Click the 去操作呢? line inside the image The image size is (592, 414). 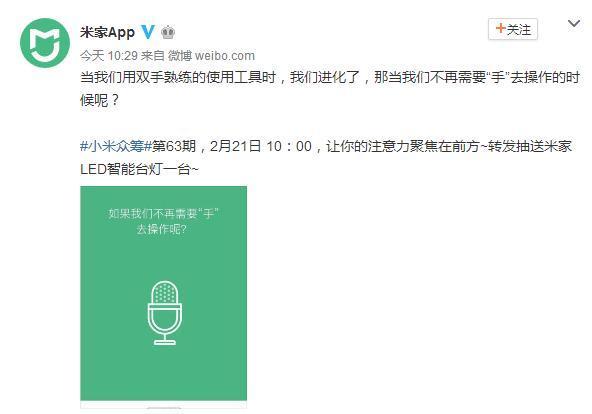pos(162,229)
